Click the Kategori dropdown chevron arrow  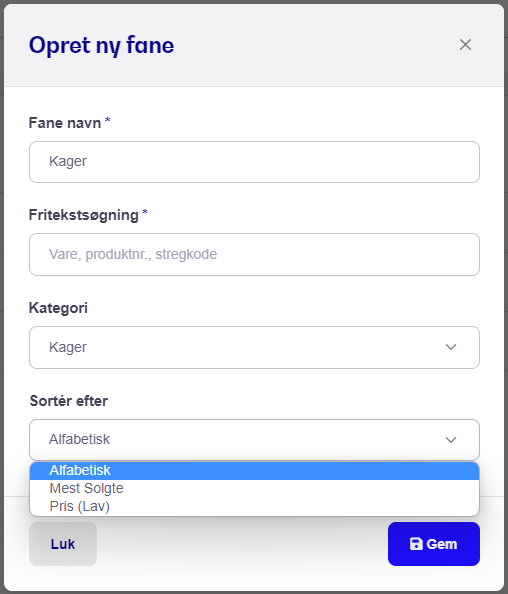[451, 347]
